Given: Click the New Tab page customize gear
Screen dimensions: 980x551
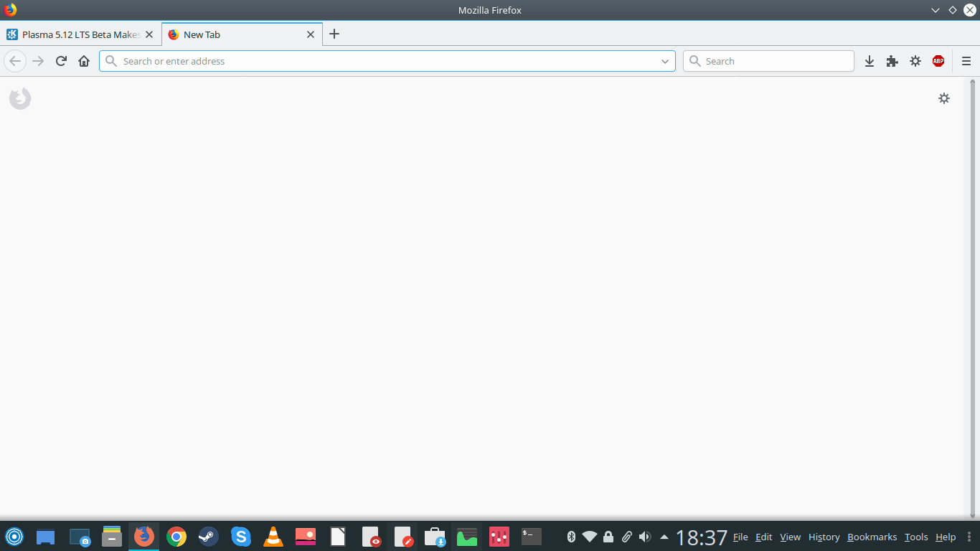Looking at the screenshot, I should (944, 98).
